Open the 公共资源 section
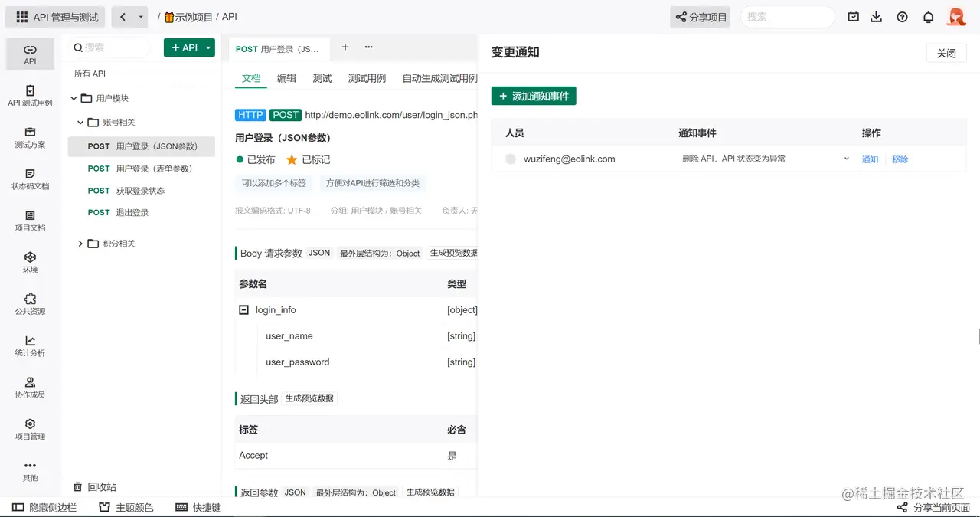This screenshot has height=517, width=980. coord(30,304)
